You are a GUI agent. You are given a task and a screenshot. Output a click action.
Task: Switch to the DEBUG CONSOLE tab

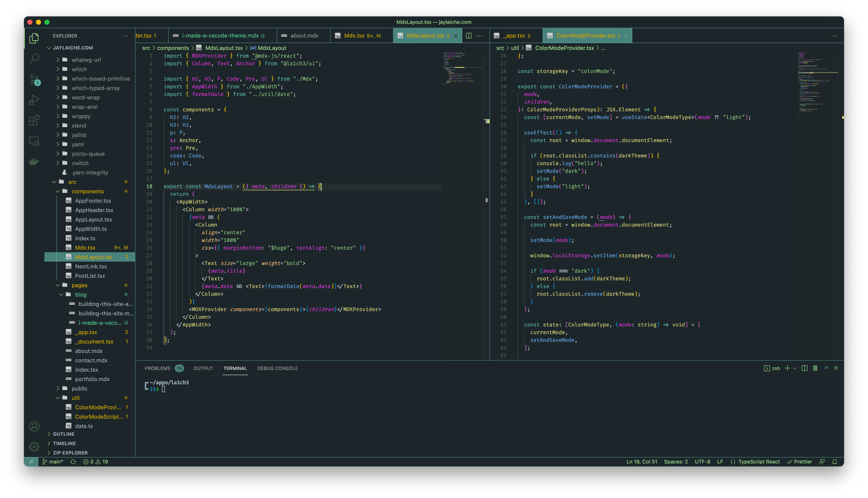coord(278,368)
